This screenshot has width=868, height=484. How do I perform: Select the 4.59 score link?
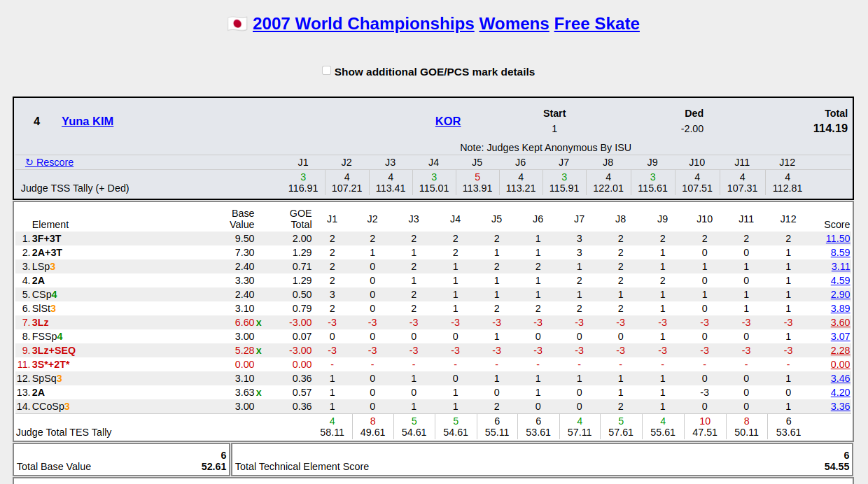[840, 280]
